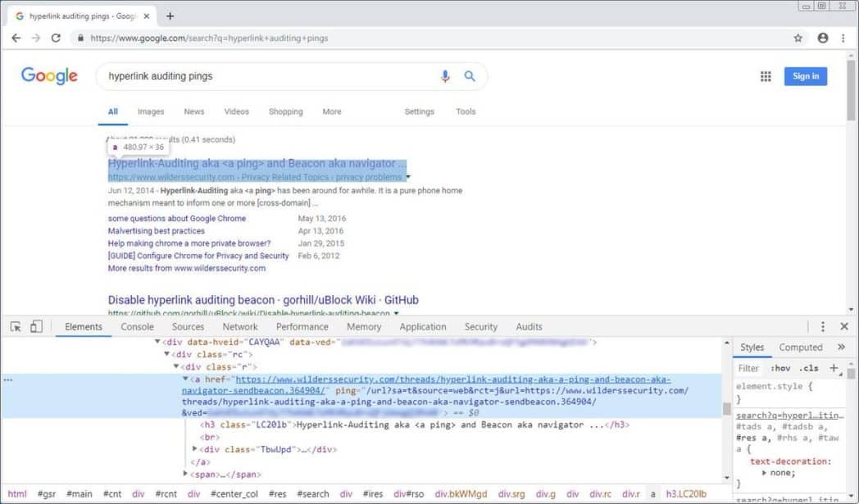Switch to the News search tab

(x=194, y=111)
